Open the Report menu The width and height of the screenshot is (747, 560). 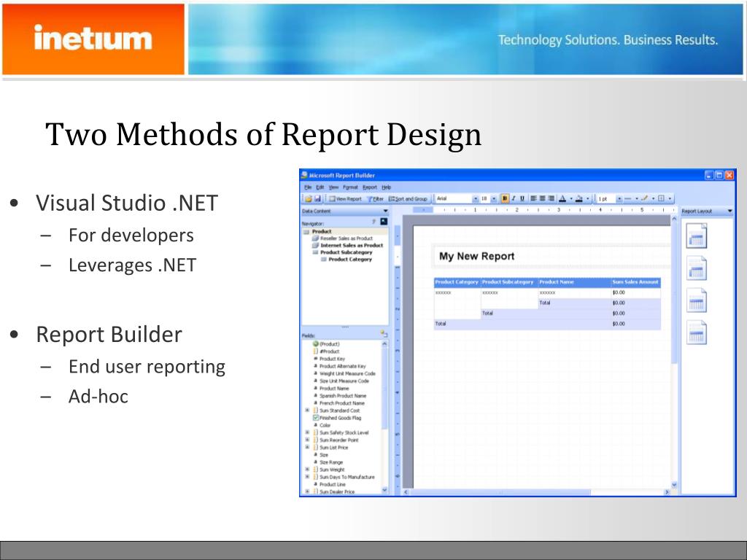370,187
